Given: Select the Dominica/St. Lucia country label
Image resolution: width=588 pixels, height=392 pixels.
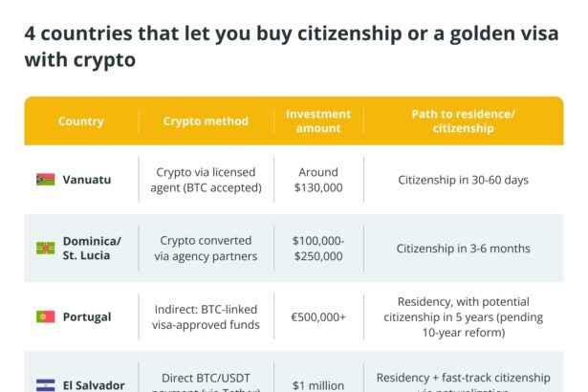Looking at the screenshot, I should point(92,248).
